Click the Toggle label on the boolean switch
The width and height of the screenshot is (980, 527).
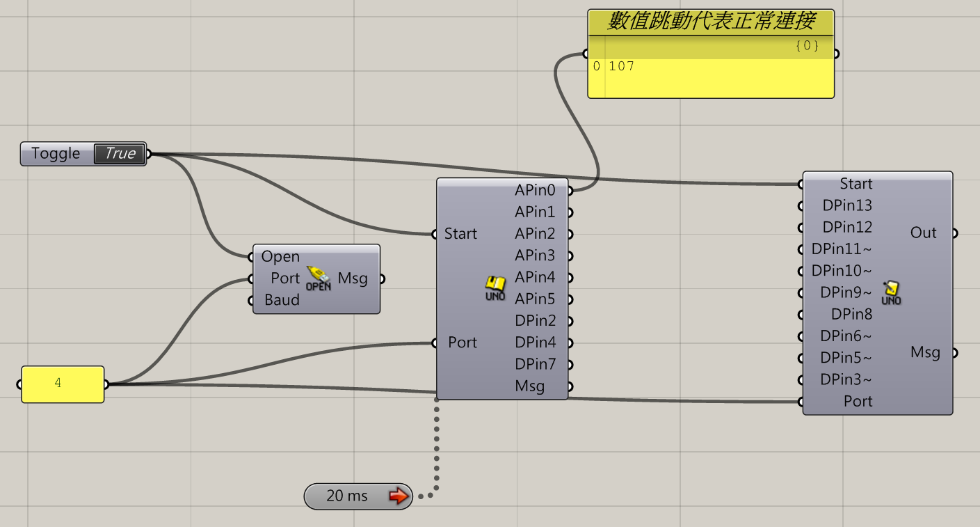[x=56, y=153]
